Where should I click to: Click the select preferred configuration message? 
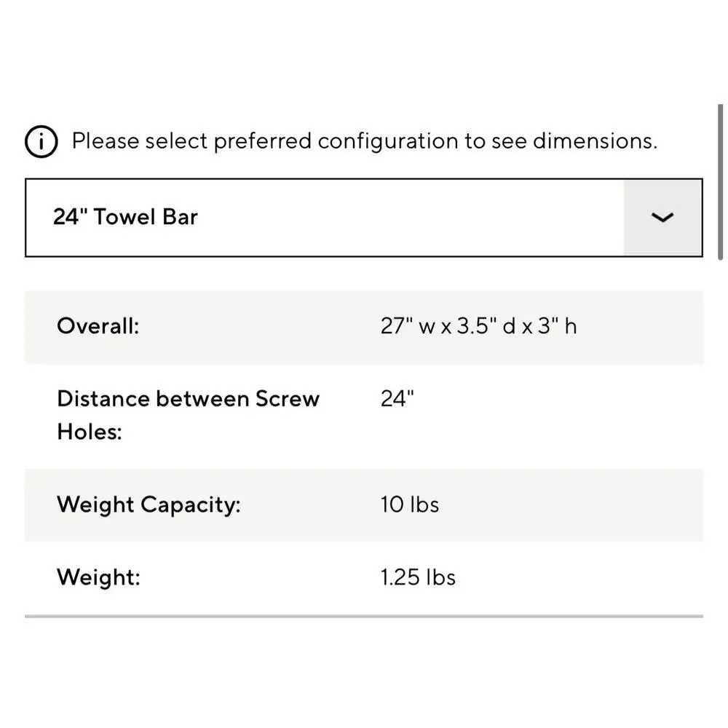pos(365,141)
